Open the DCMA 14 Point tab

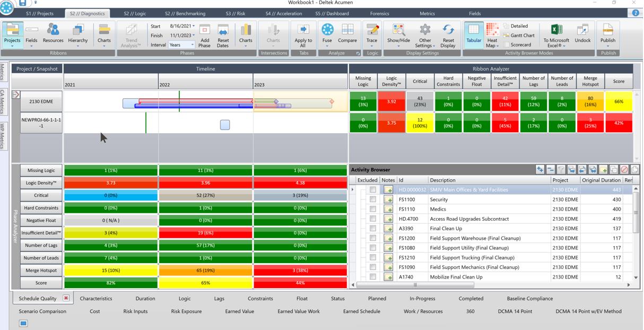[x=514, y=311]
